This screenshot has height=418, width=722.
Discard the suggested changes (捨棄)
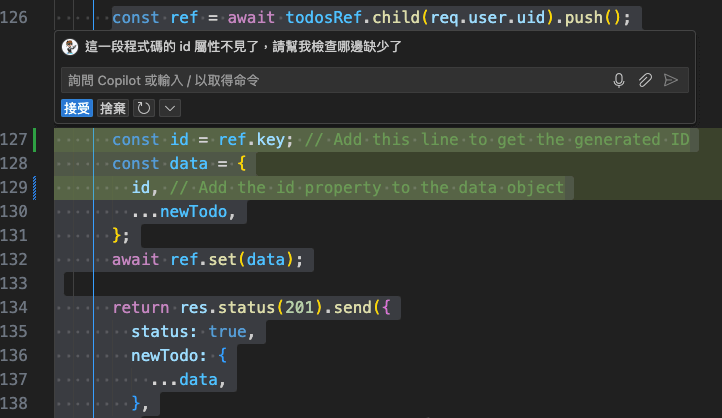113,108
